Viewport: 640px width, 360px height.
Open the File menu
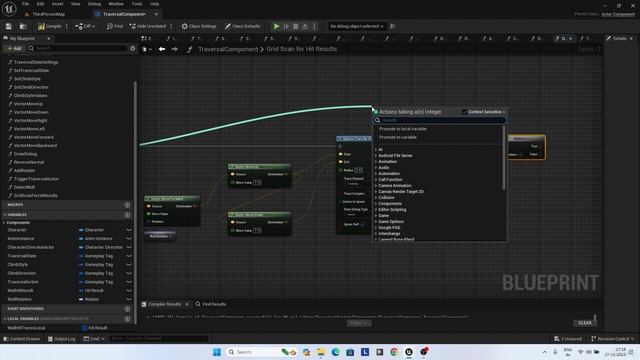25,4
